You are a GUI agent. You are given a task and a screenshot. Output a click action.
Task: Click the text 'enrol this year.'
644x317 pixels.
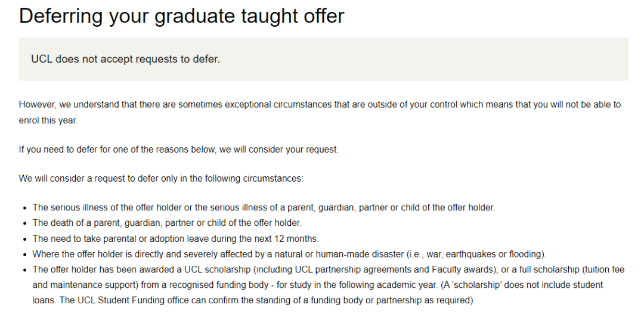pyautogui.click(x=48, y=120)
